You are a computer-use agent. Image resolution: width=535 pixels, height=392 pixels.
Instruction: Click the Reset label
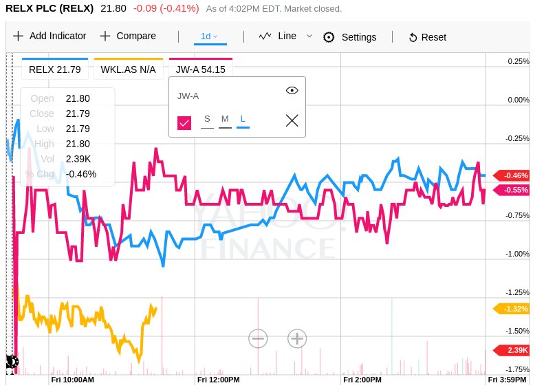tap(434, 38)
